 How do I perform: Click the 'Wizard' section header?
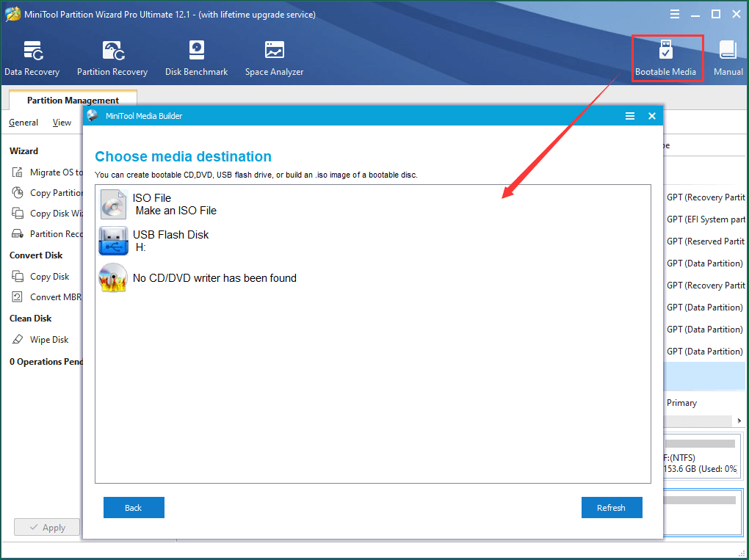pos(24,151)
